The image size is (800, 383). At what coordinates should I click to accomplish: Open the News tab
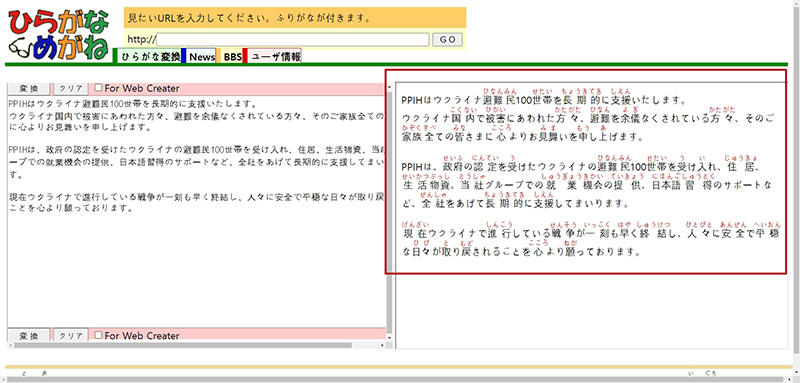(202, 57)
